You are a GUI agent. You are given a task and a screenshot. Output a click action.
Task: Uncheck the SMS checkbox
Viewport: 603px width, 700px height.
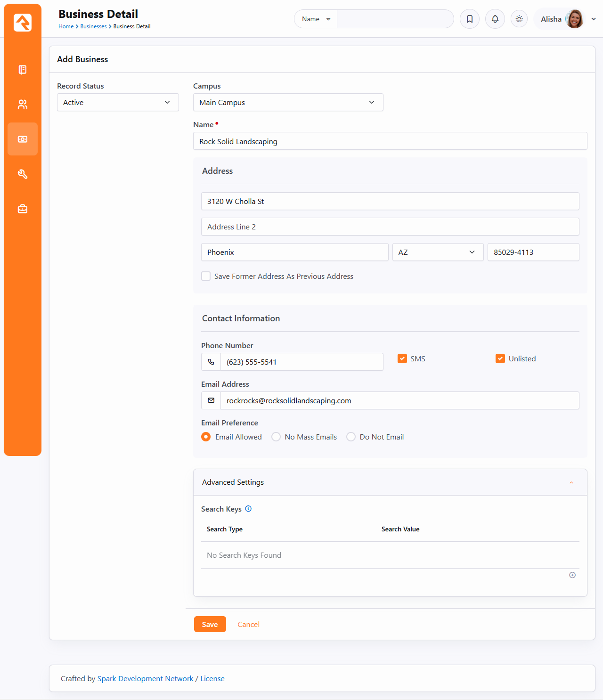[x=402, y=358]
